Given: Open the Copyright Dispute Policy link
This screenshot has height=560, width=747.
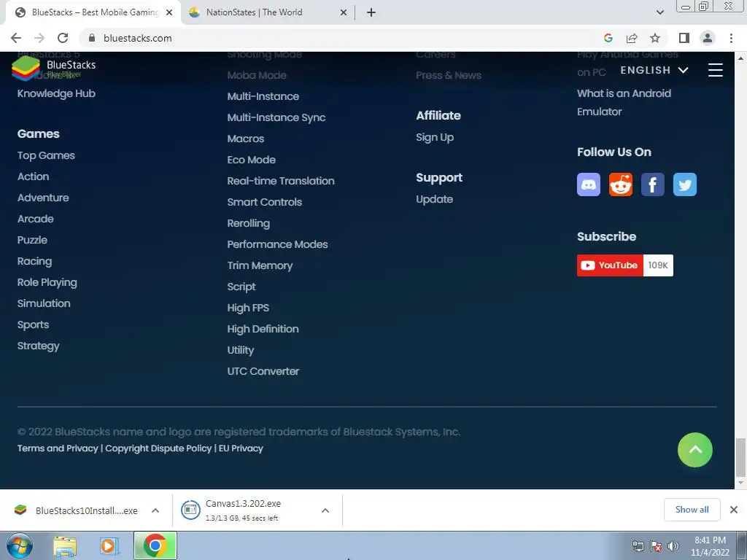Looking at the screenshot, I should click(x=158, y=448).
